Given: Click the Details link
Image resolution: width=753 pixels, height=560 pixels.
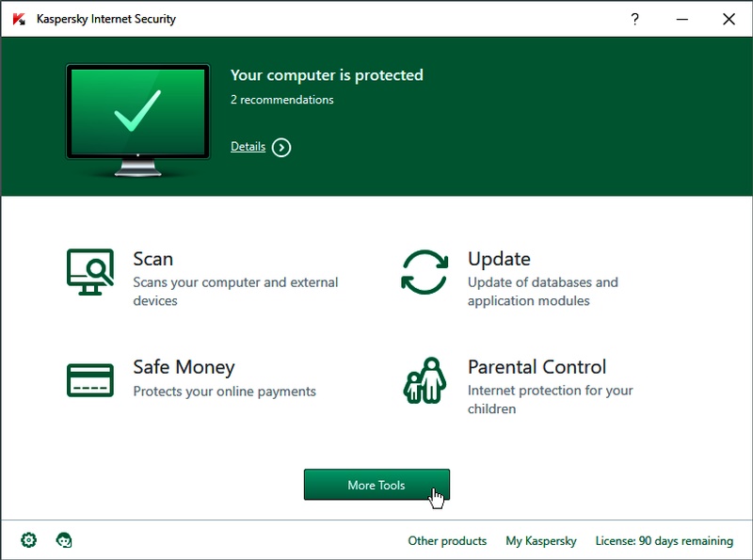Looking at the screenshot, I should click(248, 147).
